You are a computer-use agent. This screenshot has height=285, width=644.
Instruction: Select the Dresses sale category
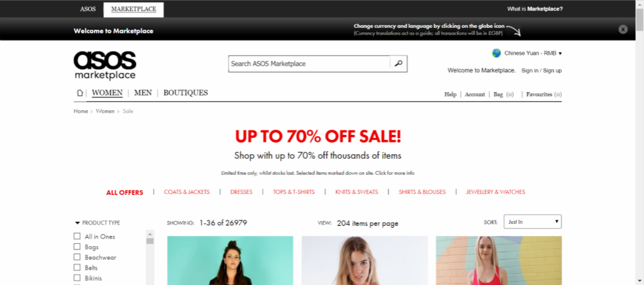(241, 192)
